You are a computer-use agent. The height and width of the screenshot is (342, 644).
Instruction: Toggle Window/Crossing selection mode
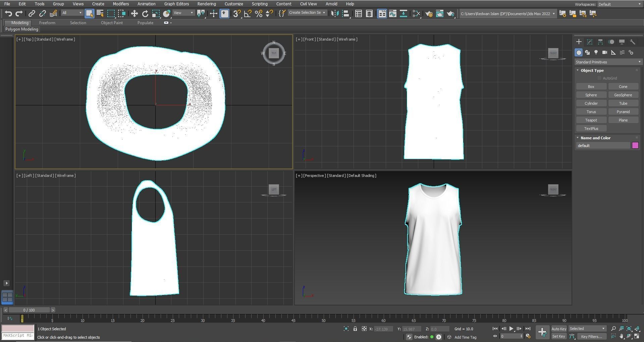click(x=122, y=13)
